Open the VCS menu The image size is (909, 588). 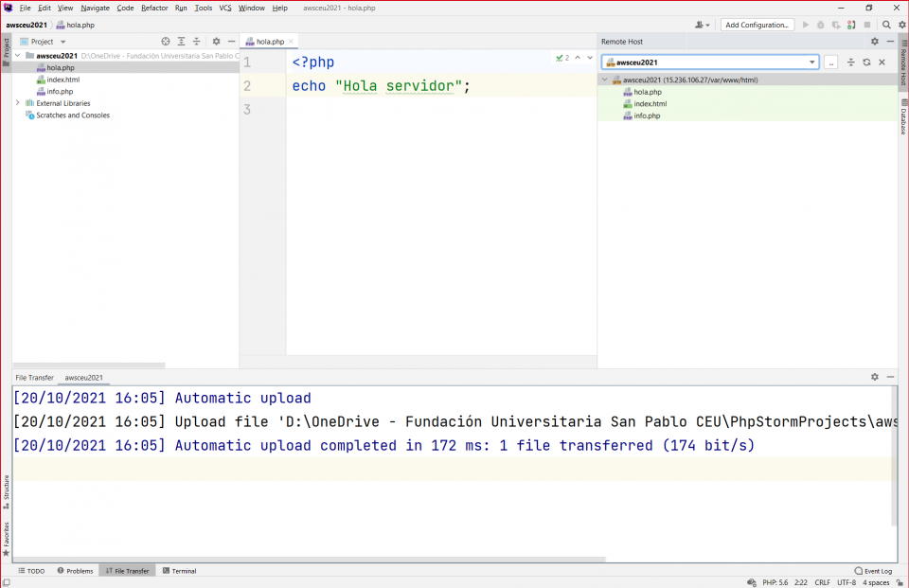[225, 9]
